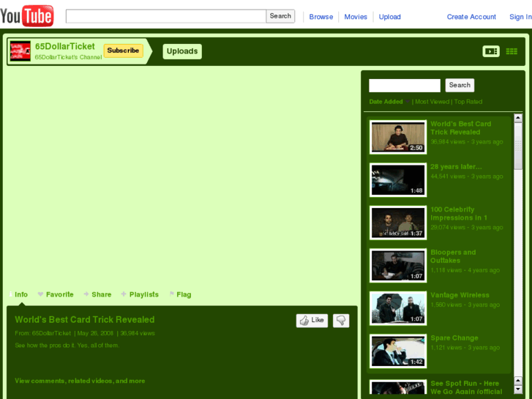Image resolution: width=532 pixels, height=399 pixels.
Task: Open the Playlists tab label
Action: [144, 294]
